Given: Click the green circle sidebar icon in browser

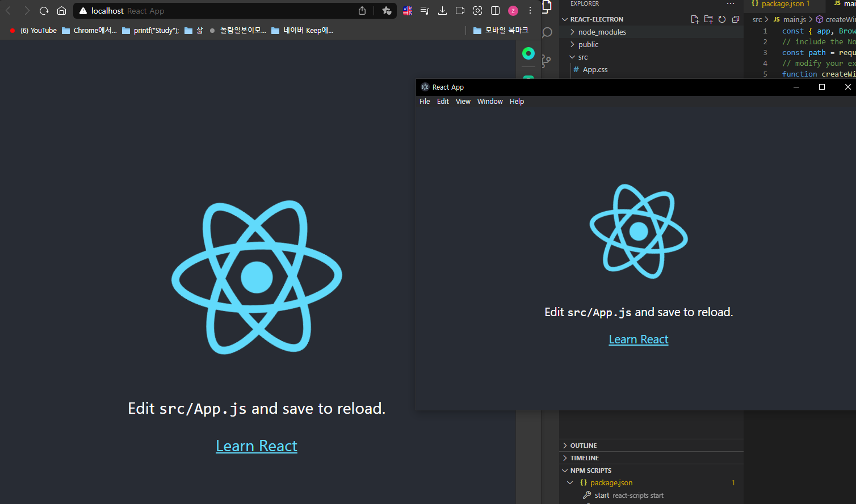Looking at the screenshot, I should pos(528,53).
